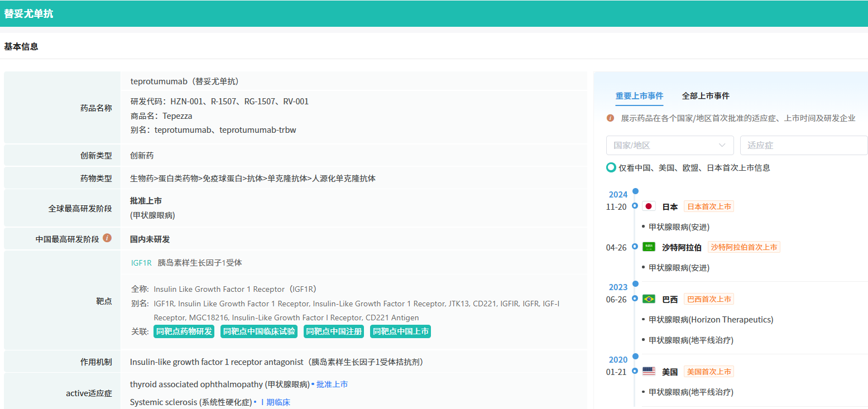The height and width of the screenshot is (409, 868).
Task: Open the 国家/地区 dropdown
Action: pos(669,145)
